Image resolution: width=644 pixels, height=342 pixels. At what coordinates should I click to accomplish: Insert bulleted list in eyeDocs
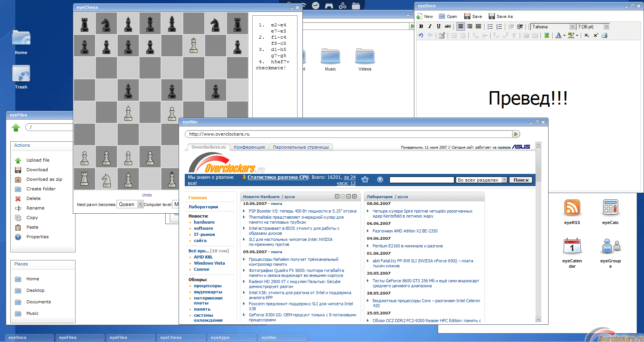click(x=490, y=26)
